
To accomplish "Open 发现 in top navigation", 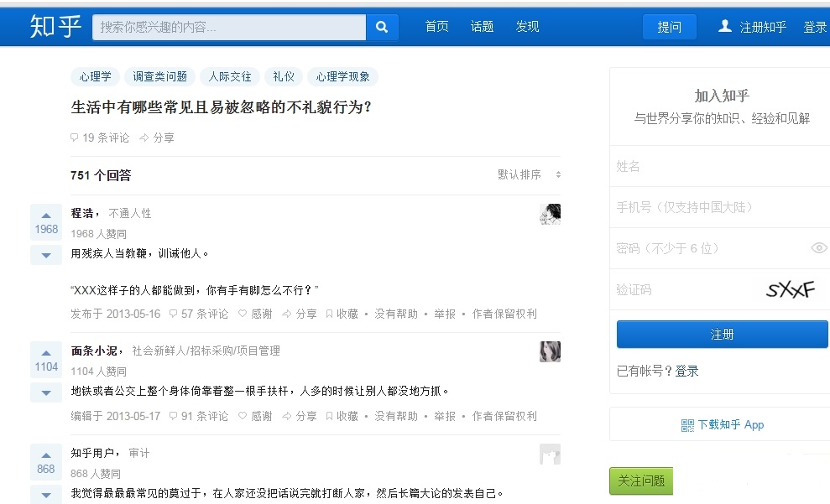I will (527, 27).
